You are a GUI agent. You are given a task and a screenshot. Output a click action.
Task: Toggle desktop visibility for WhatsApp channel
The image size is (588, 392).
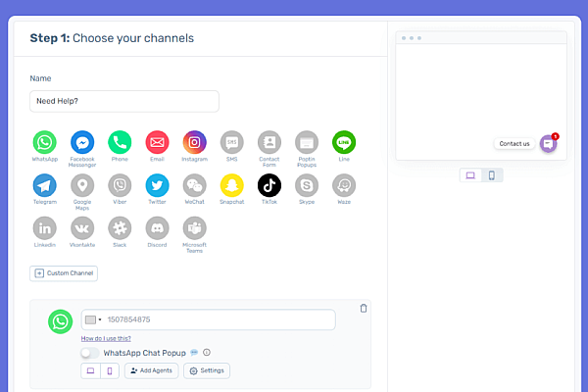(90, 371)
